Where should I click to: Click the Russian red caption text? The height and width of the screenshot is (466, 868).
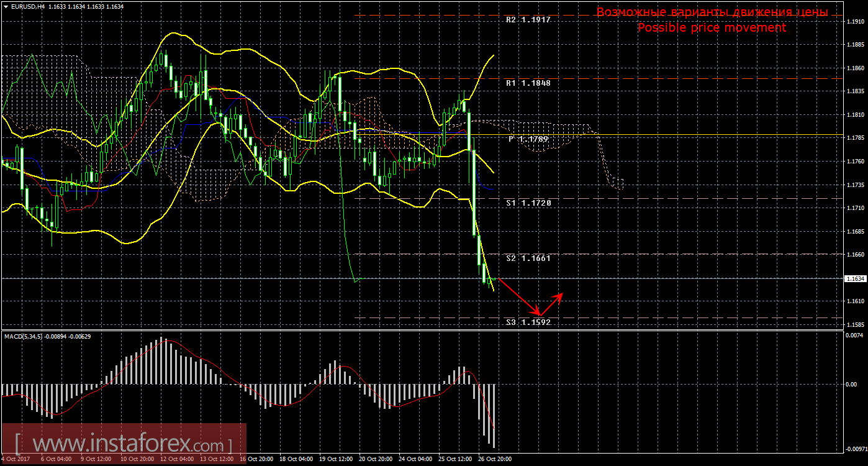click(712, 12)
